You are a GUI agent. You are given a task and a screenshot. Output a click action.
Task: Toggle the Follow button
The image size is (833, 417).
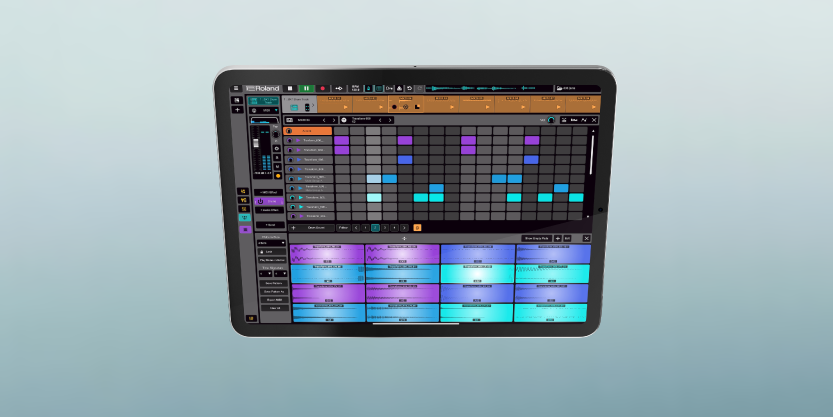coord(343,228)
